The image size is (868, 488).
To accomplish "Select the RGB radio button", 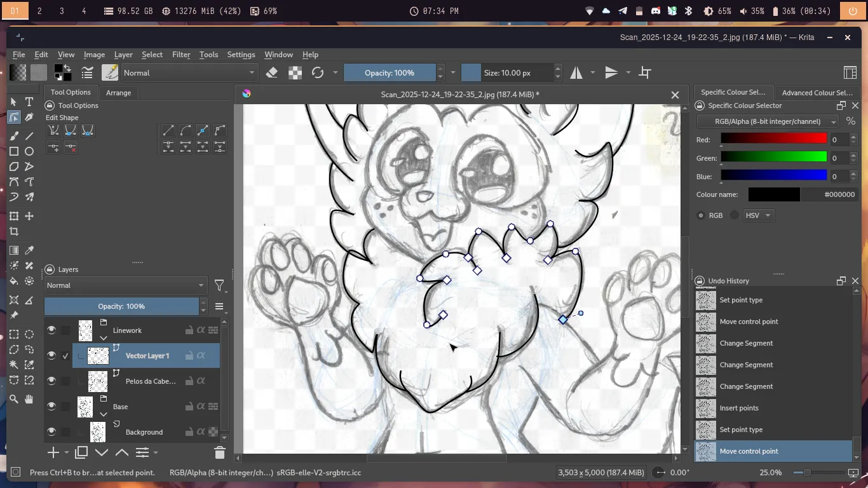I will pos(701,215).
